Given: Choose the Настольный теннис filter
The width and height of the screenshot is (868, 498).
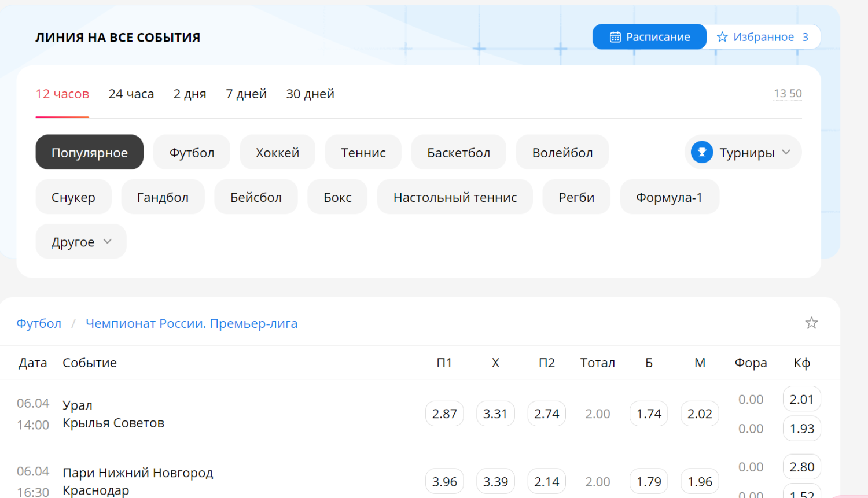Looking at the screenshot, I should (455, 197).
